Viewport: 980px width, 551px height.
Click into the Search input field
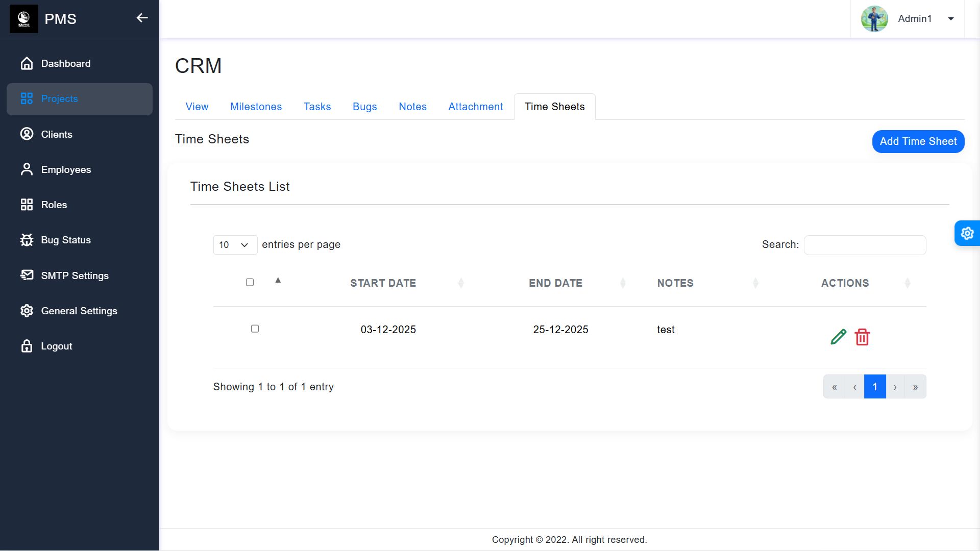coord(865,245)
